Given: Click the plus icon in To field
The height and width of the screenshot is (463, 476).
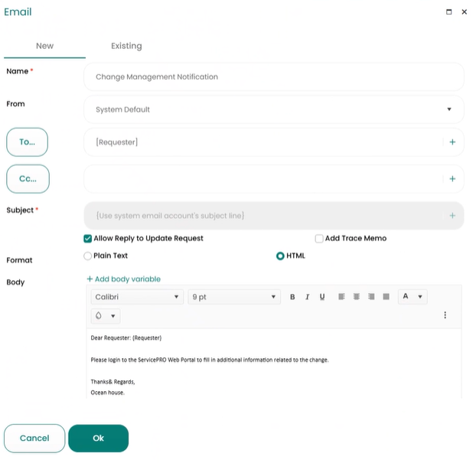Looking at the screenshot, I should pyautogui.click(x=452, y=142).
